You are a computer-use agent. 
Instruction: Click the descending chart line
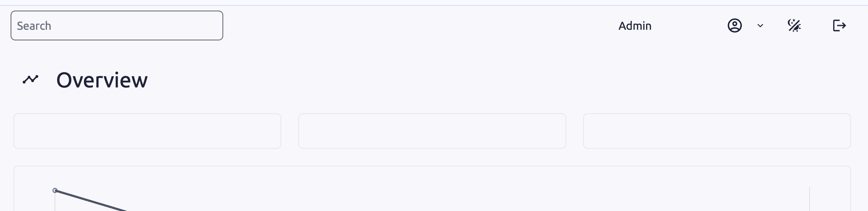coord(92,201)
